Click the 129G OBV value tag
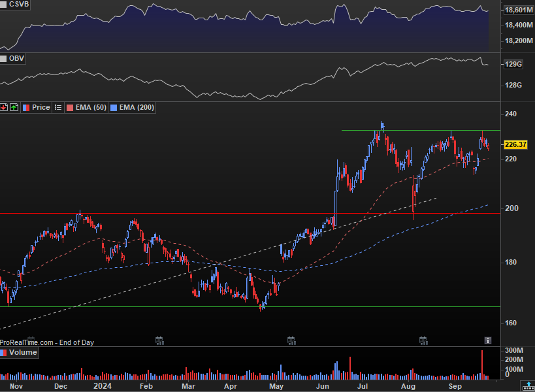This screenshot has width=535, height=392. 514,64
